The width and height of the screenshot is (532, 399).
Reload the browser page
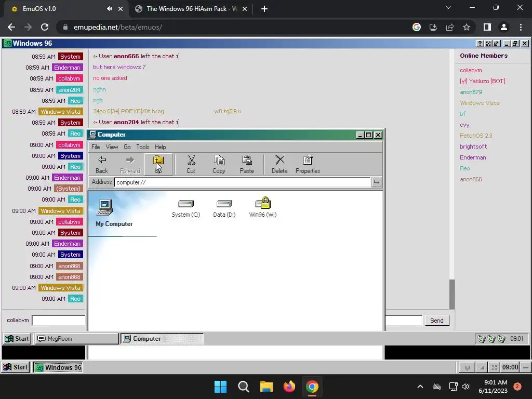pos(45,27)
